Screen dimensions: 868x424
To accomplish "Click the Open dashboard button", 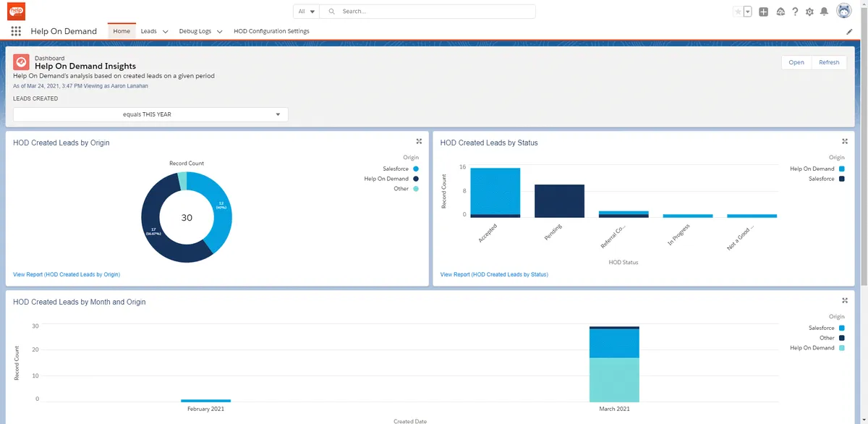I will 796,62.
